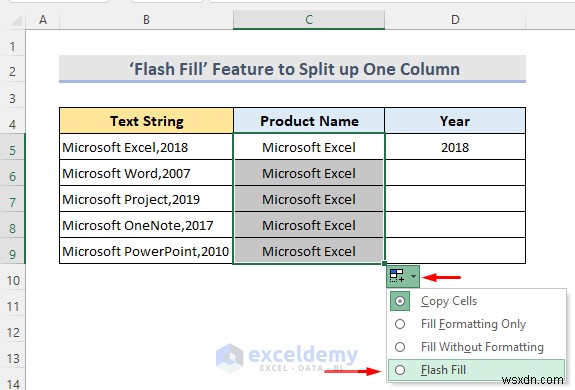Click the Product Name header cell
This screenshot has height=390, width=575.
(x=309, y=121)
